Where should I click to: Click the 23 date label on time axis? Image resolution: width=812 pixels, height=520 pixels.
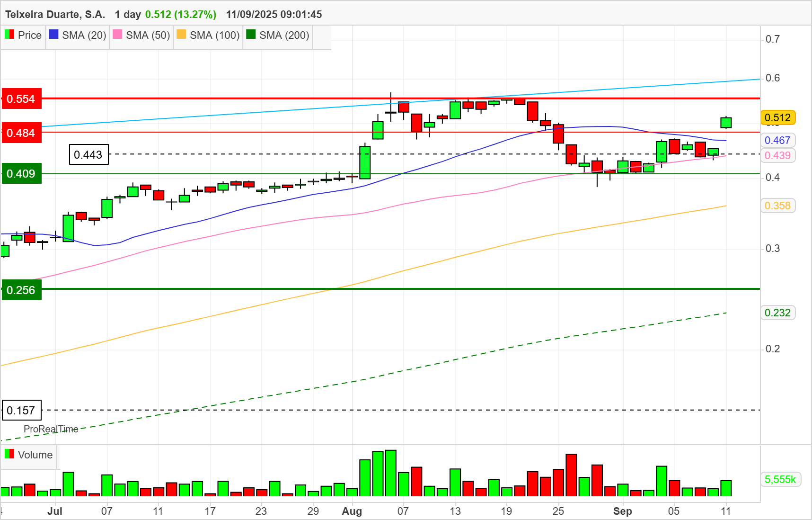point(261,511)
